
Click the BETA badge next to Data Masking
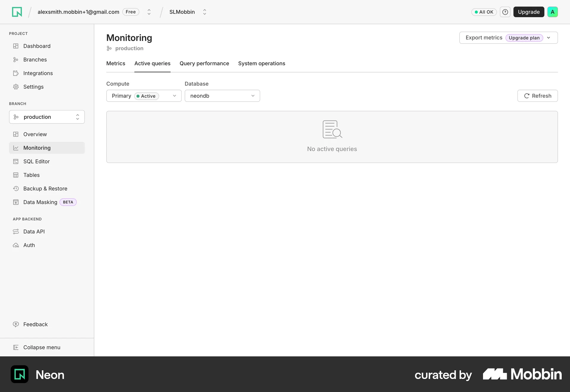click(68, 202)
